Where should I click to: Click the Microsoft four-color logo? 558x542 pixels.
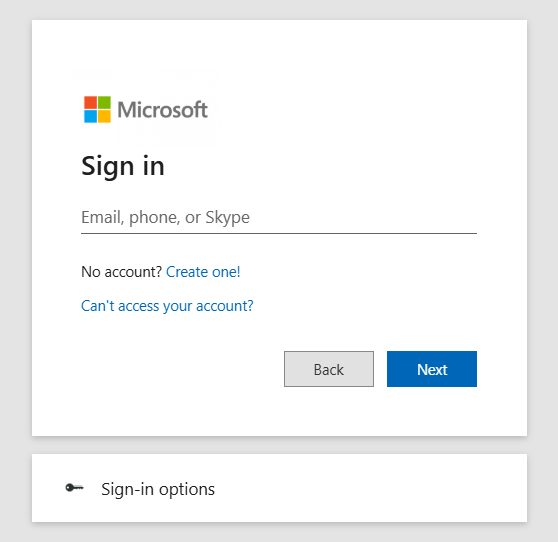click(97, 109)
